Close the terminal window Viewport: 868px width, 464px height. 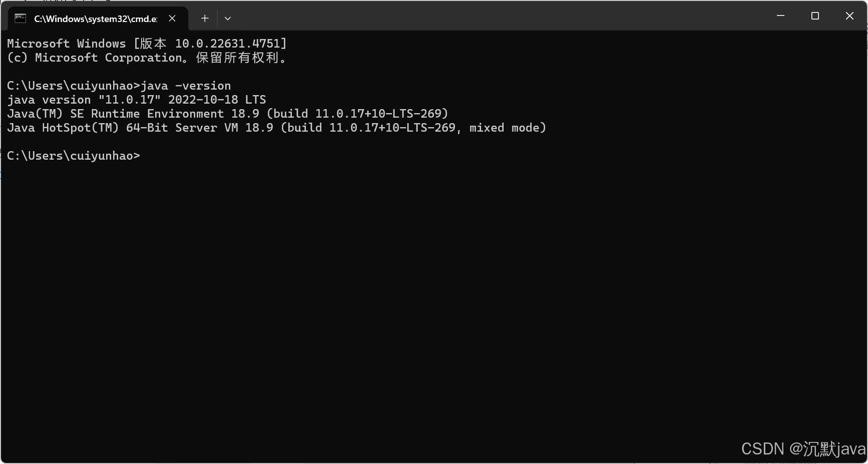[849, 16]
